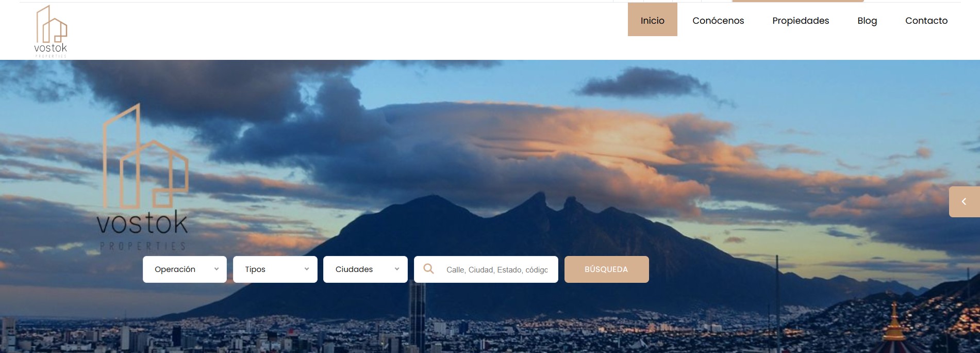Click the Operación dropdown arrow
This screenshot has height=353, width=980.
[217, 269]
